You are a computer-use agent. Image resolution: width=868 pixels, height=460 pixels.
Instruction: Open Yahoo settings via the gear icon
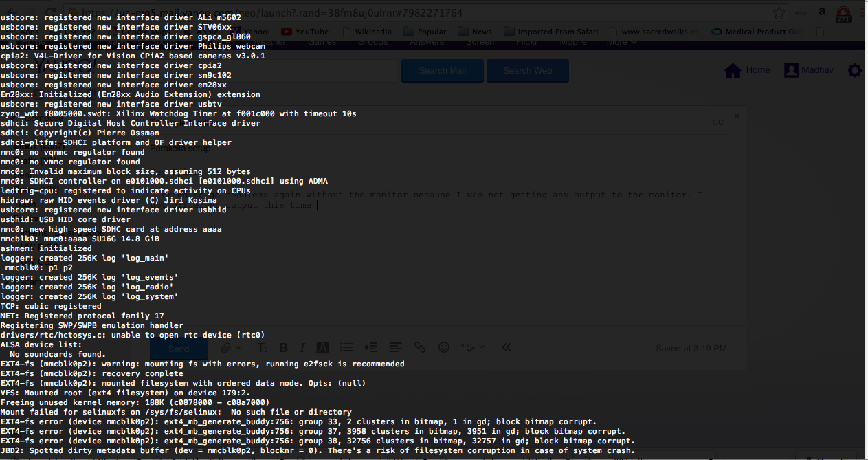coord(854,70)
